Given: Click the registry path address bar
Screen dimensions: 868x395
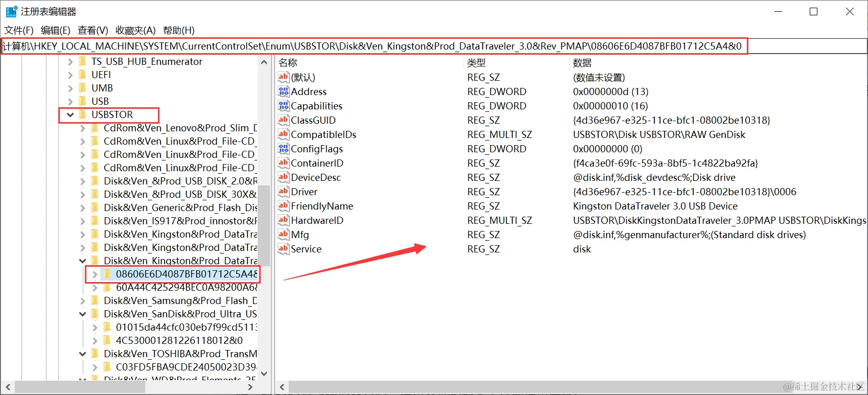Looking at the screenshot, I should (x=433, y=46).
